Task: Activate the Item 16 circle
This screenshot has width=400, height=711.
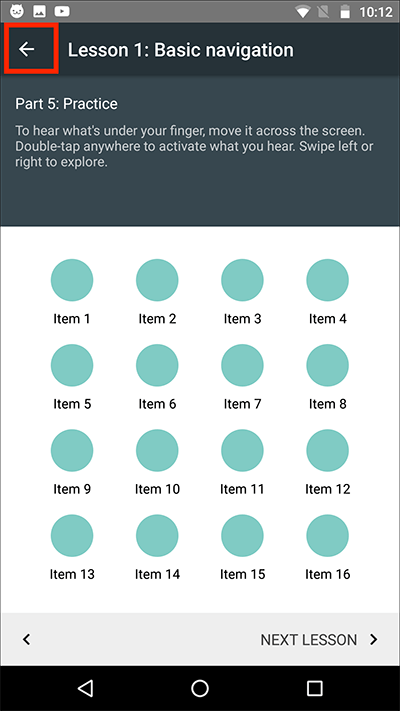Action: 327,536
